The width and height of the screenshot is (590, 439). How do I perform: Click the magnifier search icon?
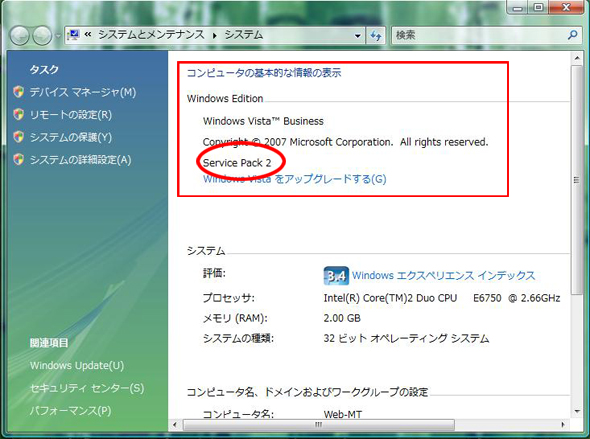pyautogui.click(x=572, y=35)
